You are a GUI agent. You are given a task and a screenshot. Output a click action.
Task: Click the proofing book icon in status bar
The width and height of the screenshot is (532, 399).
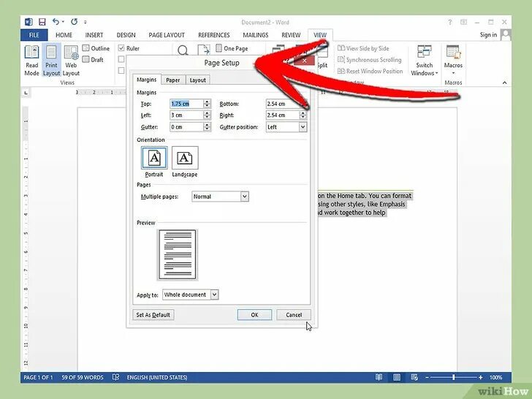tap(115, 377)
